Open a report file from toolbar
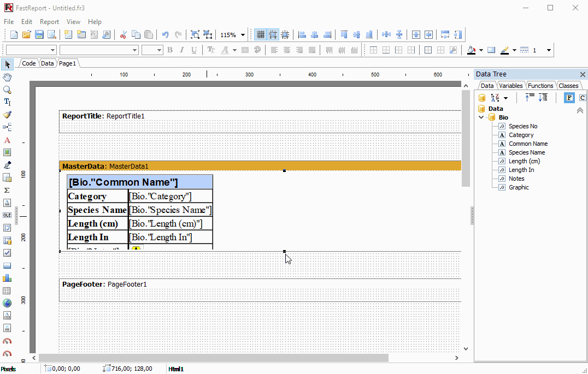This screenshot has width=588, height=374. coord(26,35)
